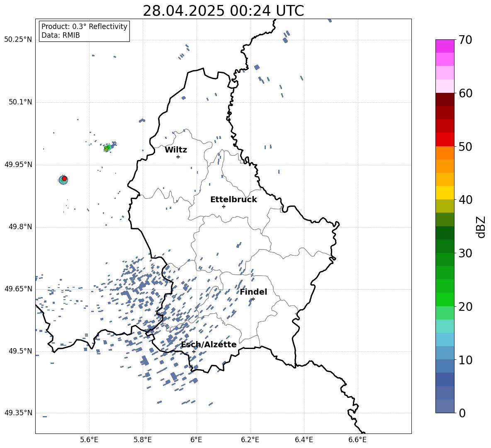The height and width of the screenshot is (448, 491).
Task: Click the 6.4°E longitude label
Action: click(x=304, y=440)
